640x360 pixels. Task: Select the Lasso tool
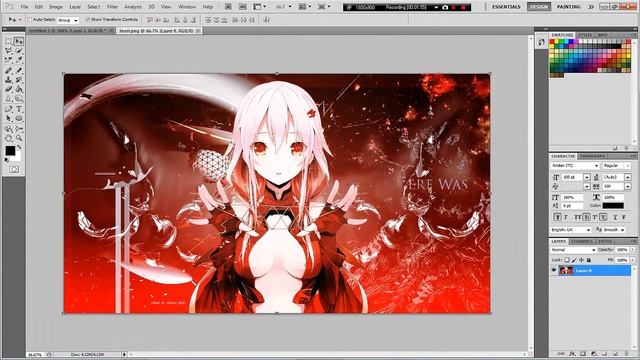point(9,51)
